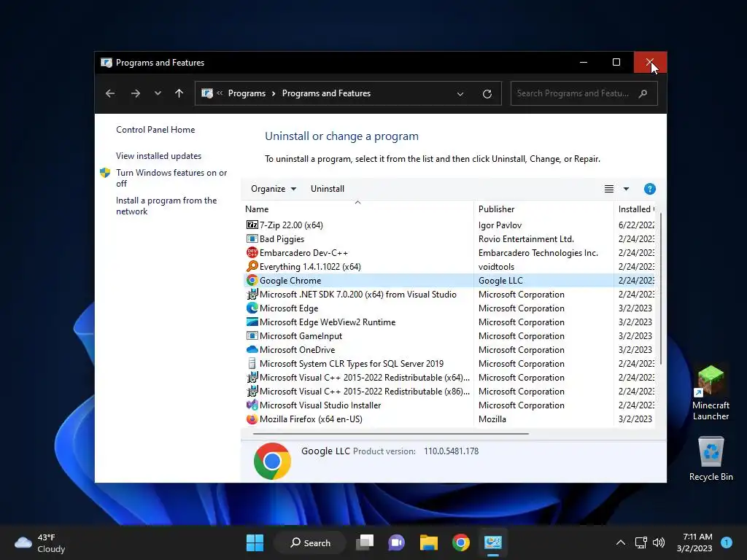The image size is (747, 560).
Task: Open the weather widget showing 43°F Cloudy
Action: pos(40,542)
